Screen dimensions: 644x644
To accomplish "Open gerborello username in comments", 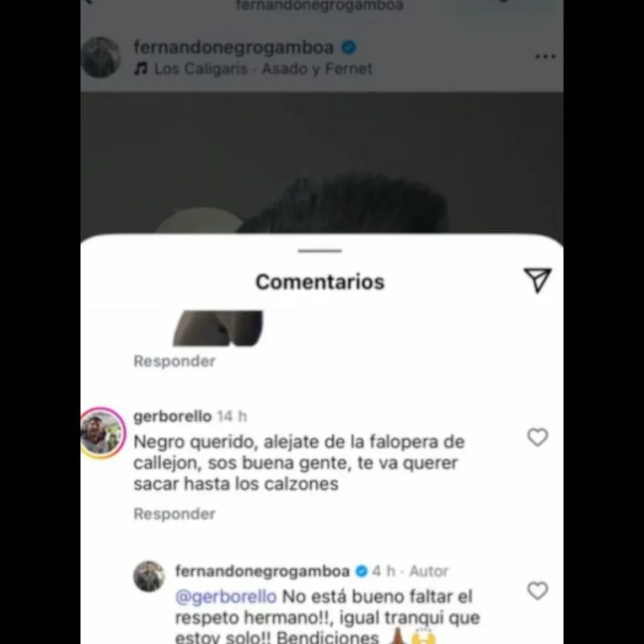I will click(172, 416).
